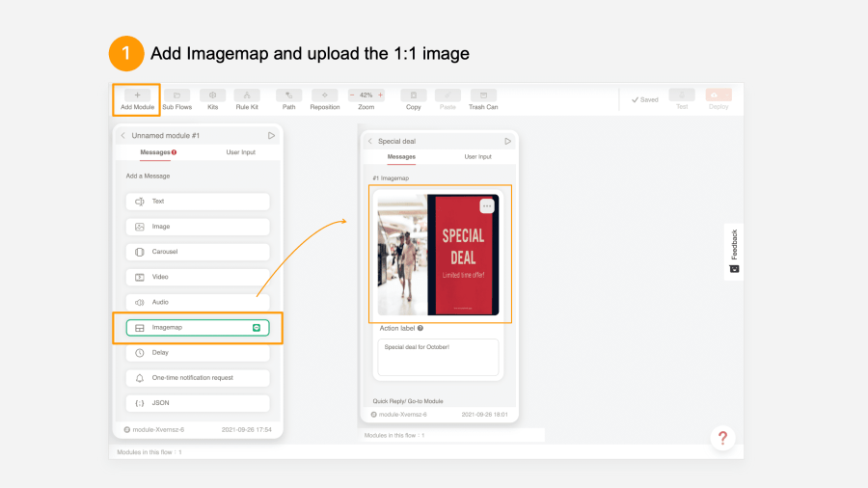Switch to User Input tab in Special deal
This screenshot has height=488, width=868.
click(x=477, y=156)
